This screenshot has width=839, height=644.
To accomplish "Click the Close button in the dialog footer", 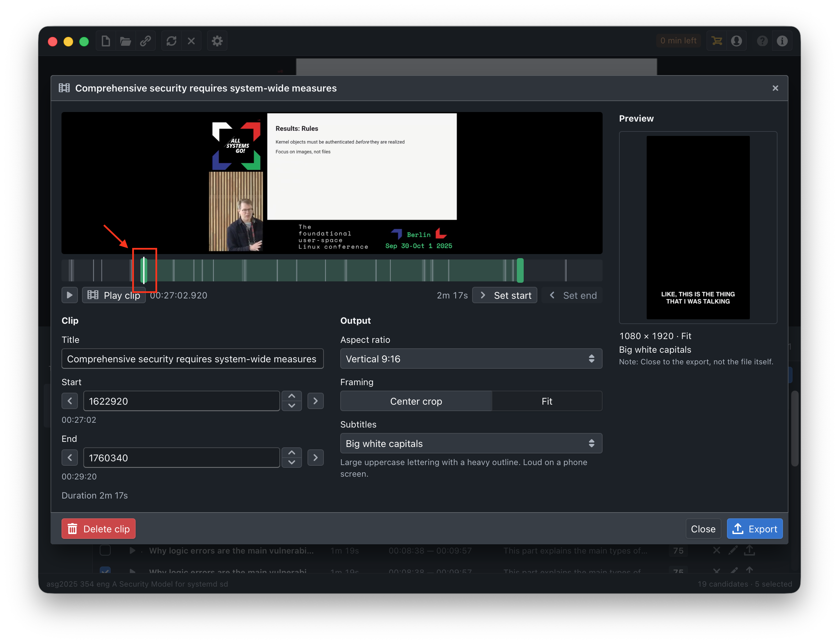I will click(703, 529).
